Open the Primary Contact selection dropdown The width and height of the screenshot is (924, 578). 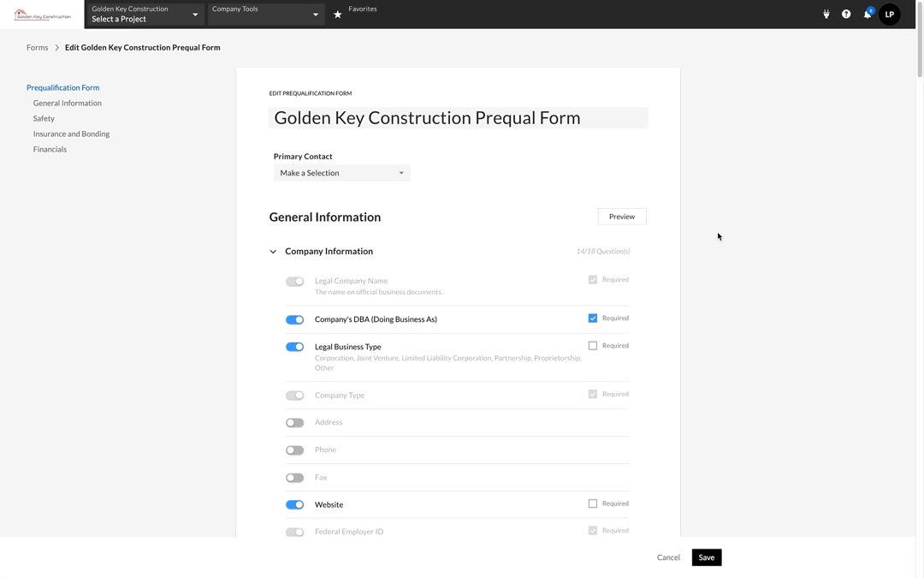click(x=341, y=173)
